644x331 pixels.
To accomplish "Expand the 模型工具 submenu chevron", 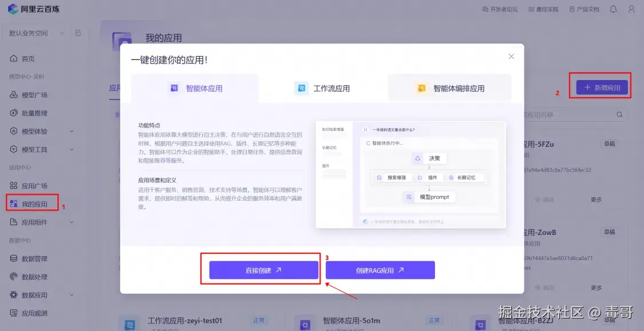I will 72,149.
